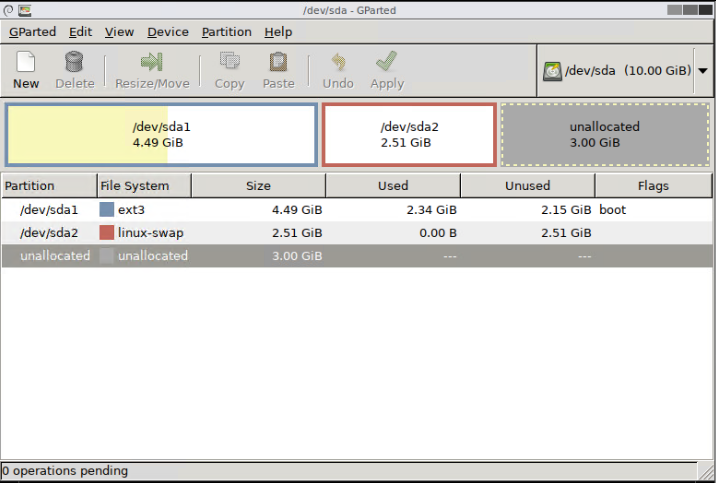
Task: Click the 3.00 GiB size cell in list
Action: click(297, 256)
